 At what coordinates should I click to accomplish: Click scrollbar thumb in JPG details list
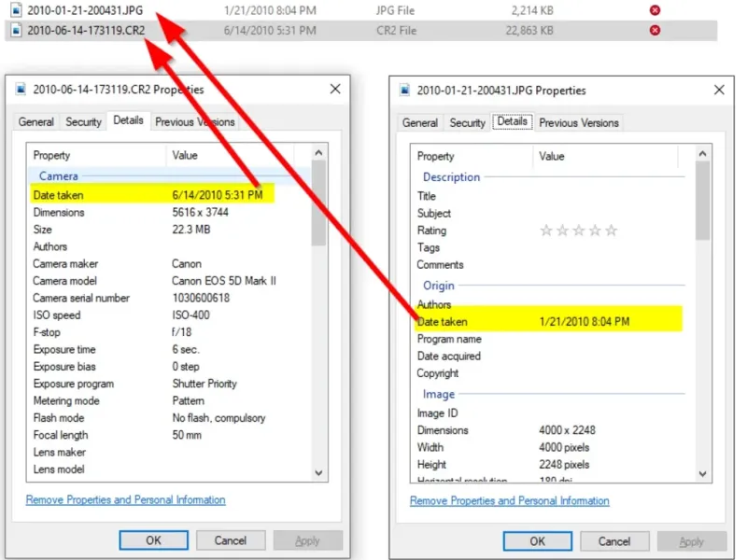(x=703, y=201)
